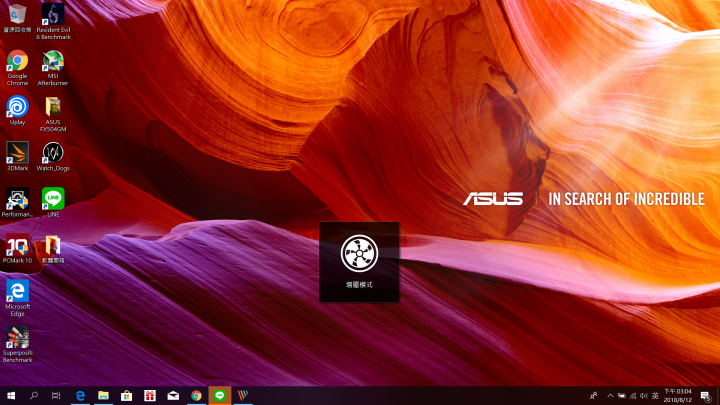The width and height of the screenshot is (720, 405).
Task: Open the MSI Afterburner desktop shortcut
Action: (53, 68)
